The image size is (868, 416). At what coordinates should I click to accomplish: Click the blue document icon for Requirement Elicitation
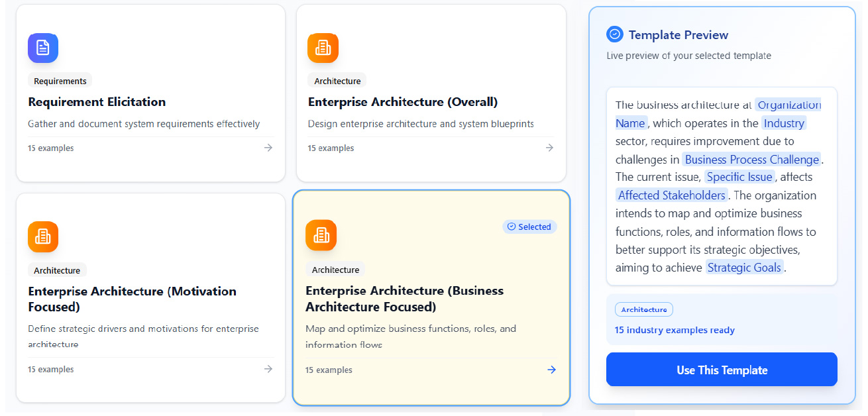pyautogui.click(x=43, y=48)
